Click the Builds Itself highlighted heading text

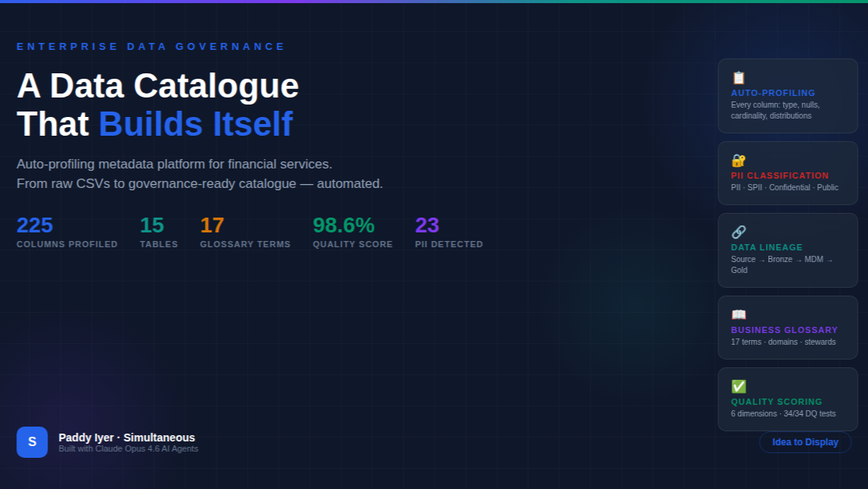tap(196, 124)
